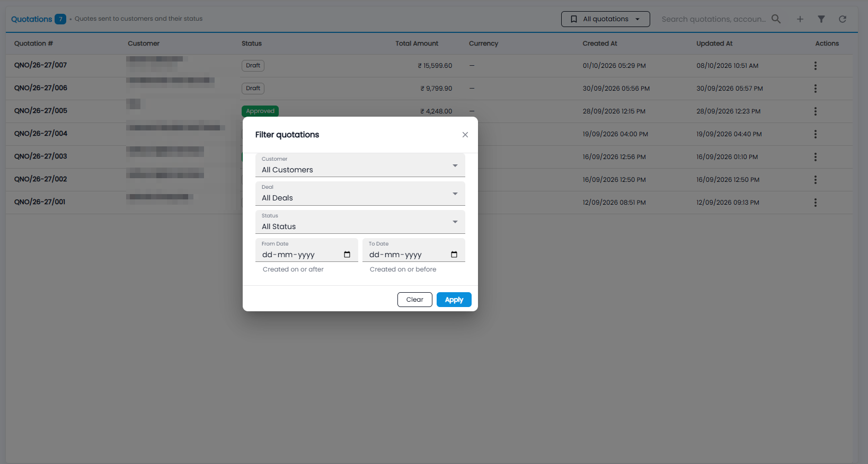The height and width of the screenshot is (464, 868).
Task: Open actions menu for QNO/26-27/005
Action: pos(816,111)
